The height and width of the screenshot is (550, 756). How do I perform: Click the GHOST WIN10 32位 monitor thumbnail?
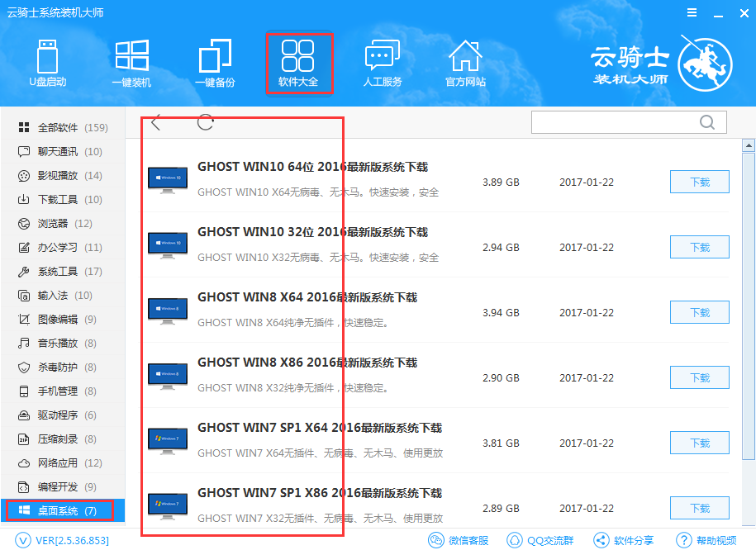pos(167,246)
